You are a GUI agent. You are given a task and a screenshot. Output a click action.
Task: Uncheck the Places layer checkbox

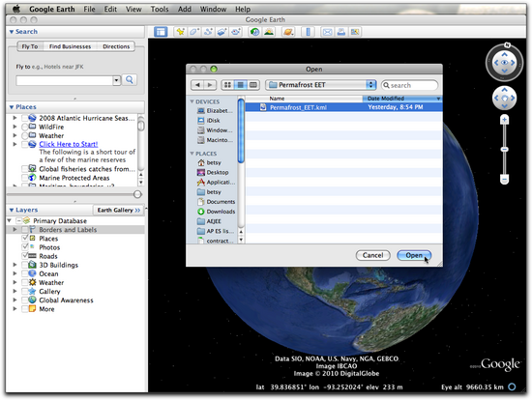[25, 239]
